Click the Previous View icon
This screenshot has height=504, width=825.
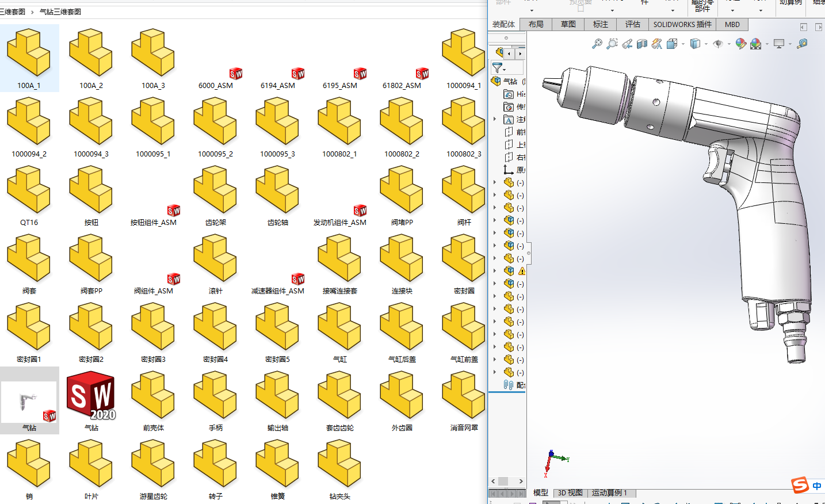pos(627,44)
